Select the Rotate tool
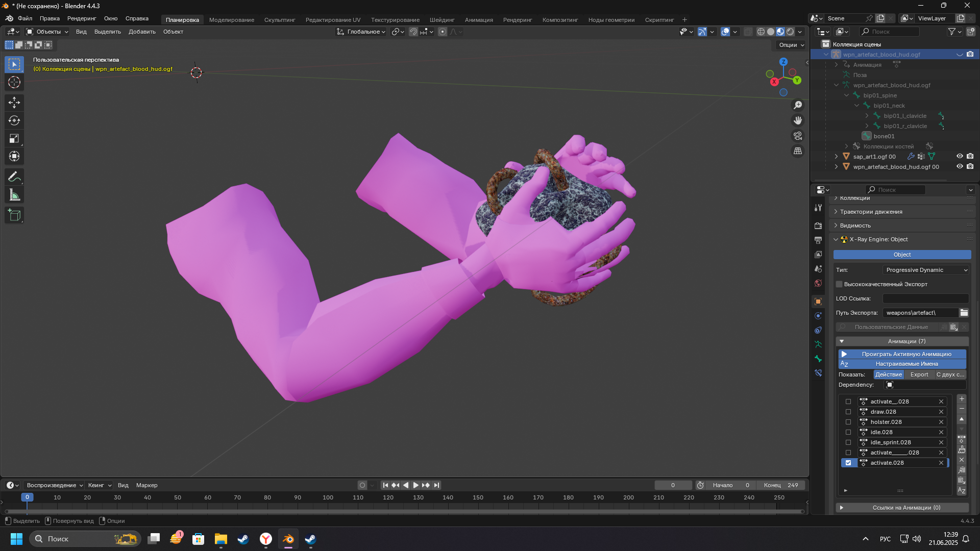The height and width of the screenshot is (551, 980). coord(14,120)
